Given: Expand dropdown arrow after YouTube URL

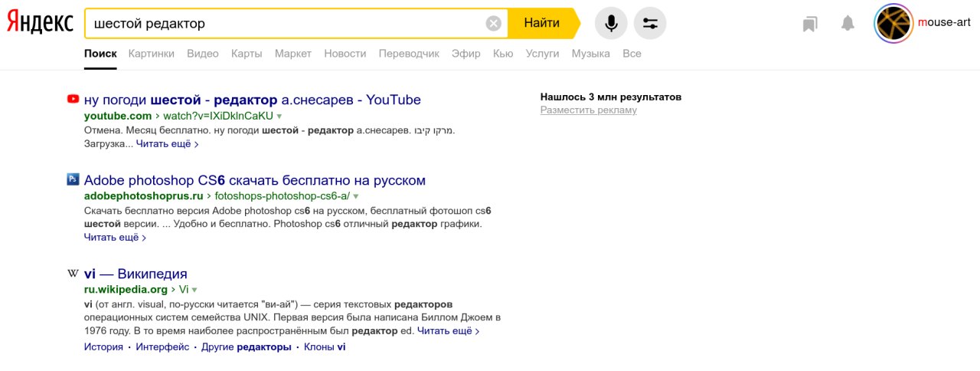Looking at the screenshot, I should tap(279, 117).
